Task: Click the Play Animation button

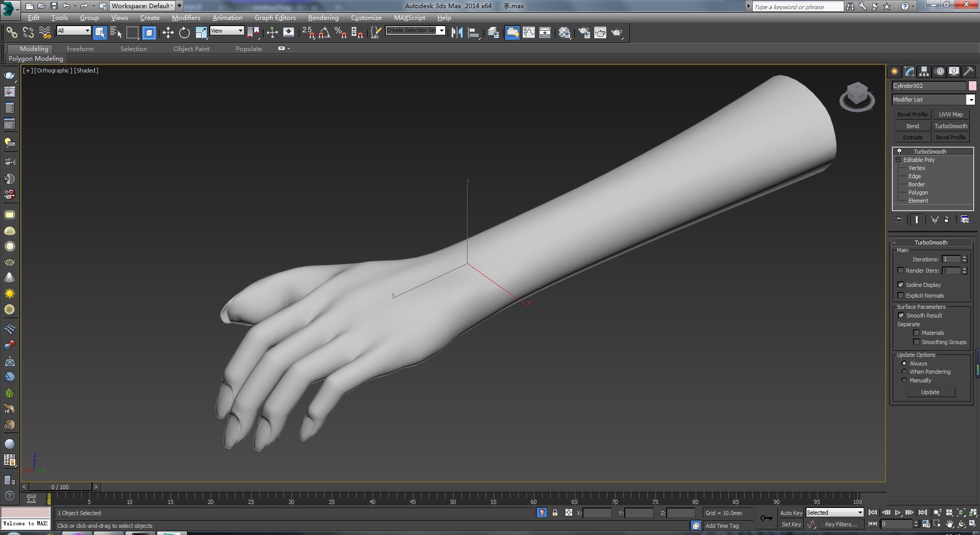Action: [x=897, y=513]
